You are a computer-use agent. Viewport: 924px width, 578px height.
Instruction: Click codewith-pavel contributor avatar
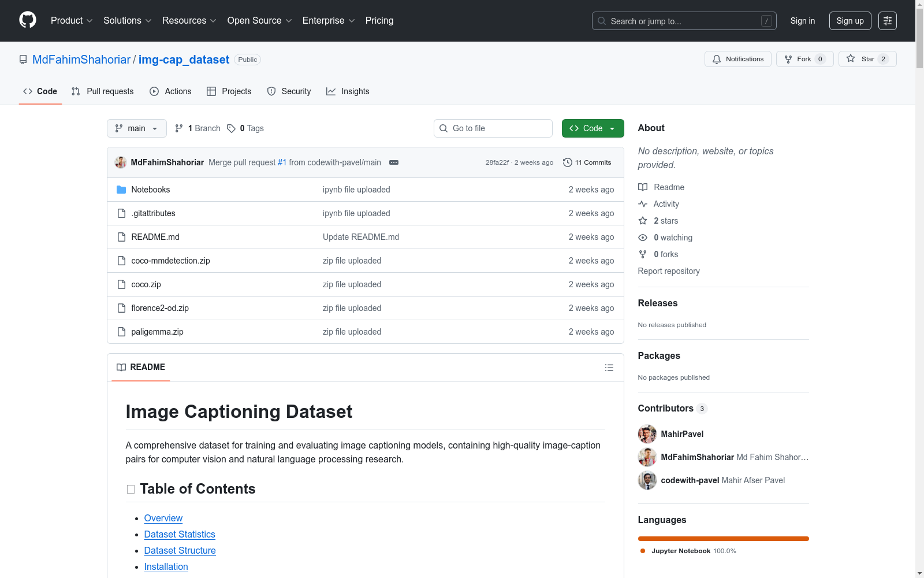(x=647, y=480)
